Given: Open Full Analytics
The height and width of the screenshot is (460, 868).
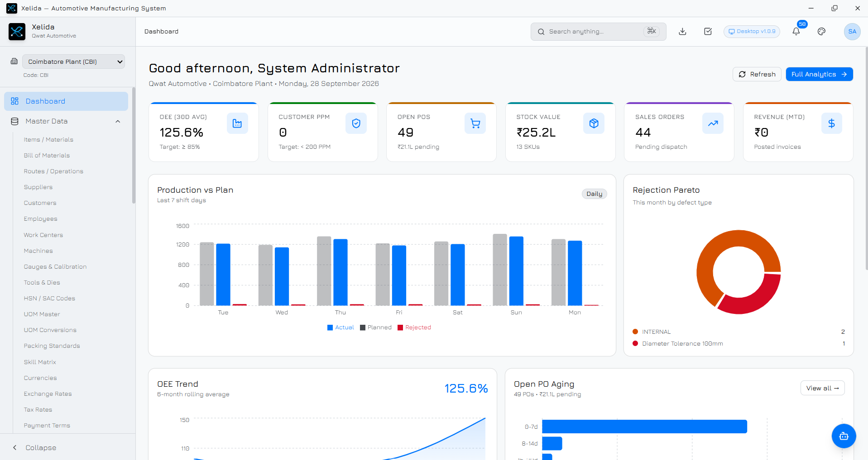Looking at the screenshot, I should point(819,74).
